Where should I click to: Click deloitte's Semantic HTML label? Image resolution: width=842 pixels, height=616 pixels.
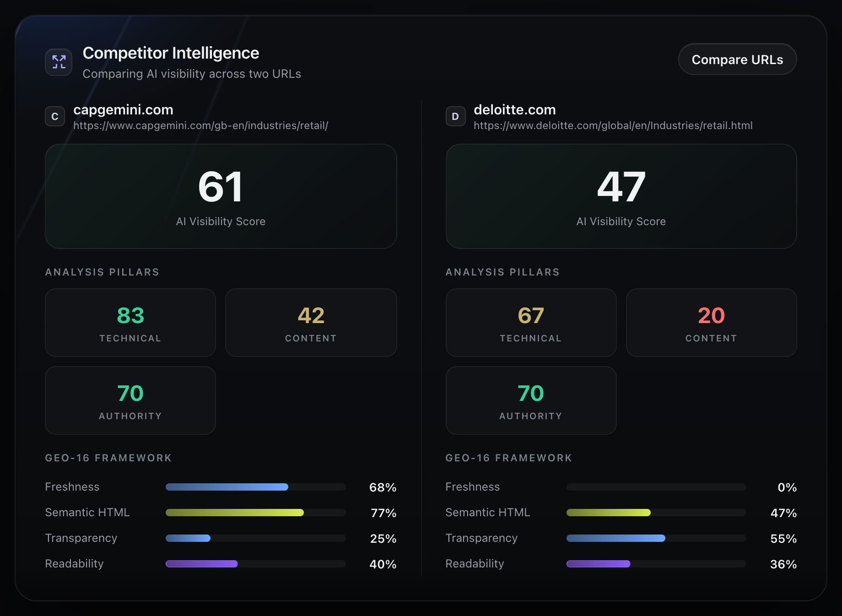coord(488,513)
